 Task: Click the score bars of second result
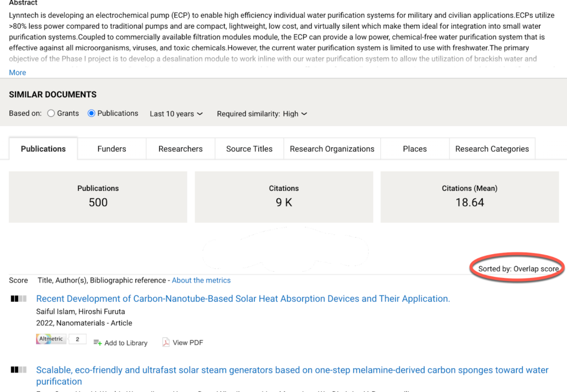click(x=18, y=370)
